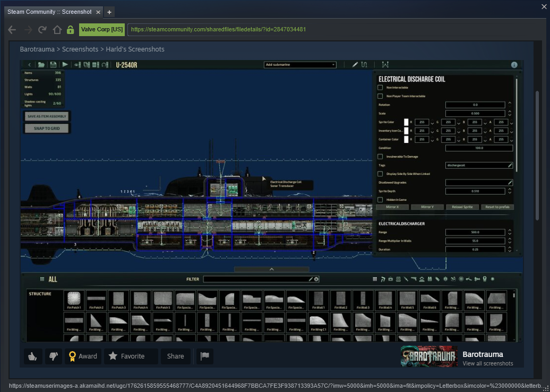Screen dimensions: 550x392
Task: Go back with the browser back arrow
Action: (x=12, y=30)
